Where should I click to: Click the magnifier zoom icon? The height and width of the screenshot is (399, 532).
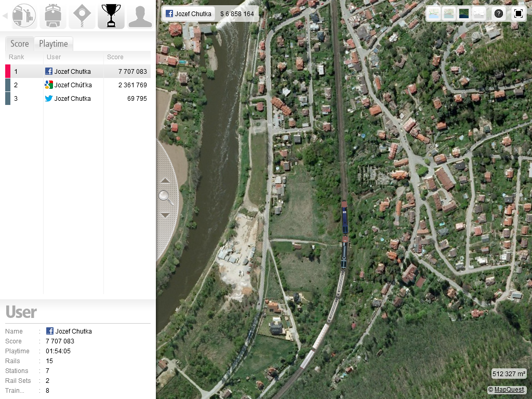click(x=166, y=196)
